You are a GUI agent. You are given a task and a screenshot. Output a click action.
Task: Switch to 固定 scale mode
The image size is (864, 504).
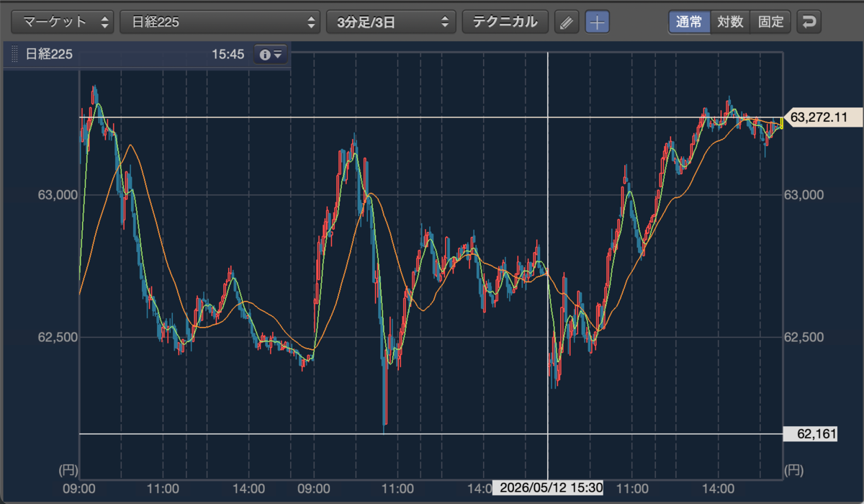[770, 22]
